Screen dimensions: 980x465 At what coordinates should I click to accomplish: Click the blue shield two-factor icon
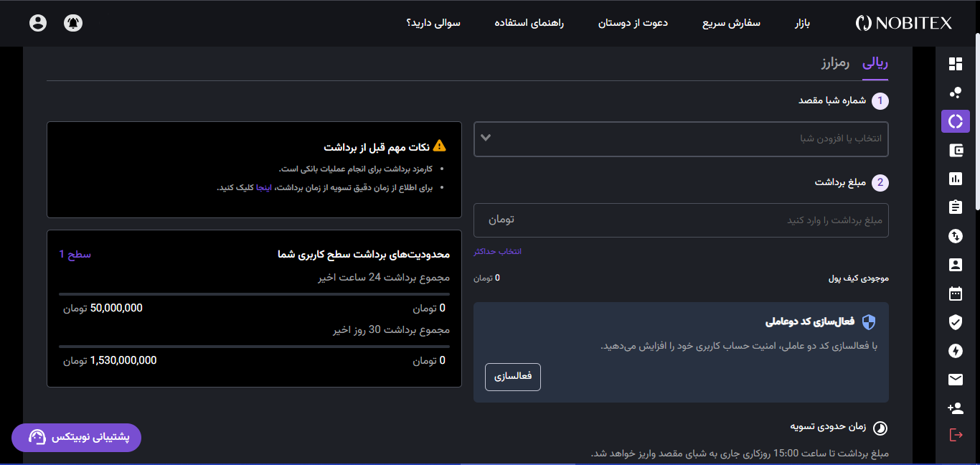869,321
